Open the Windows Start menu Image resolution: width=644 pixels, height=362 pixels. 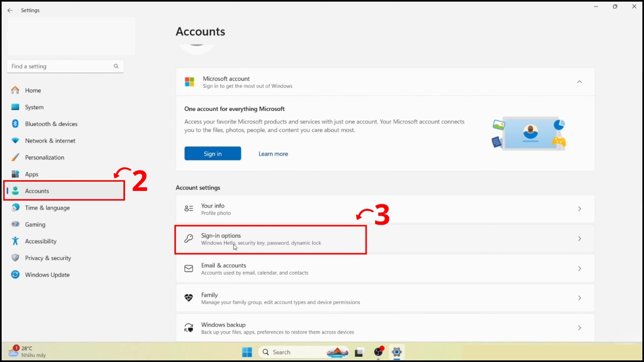tap(247, 352)
